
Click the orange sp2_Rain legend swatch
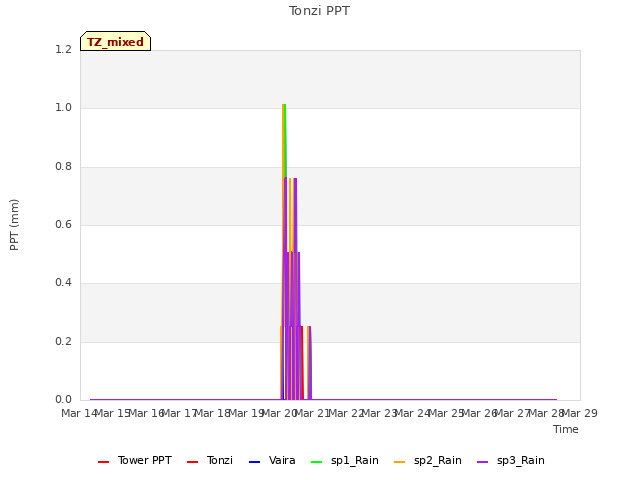click(x=400, y=462)
